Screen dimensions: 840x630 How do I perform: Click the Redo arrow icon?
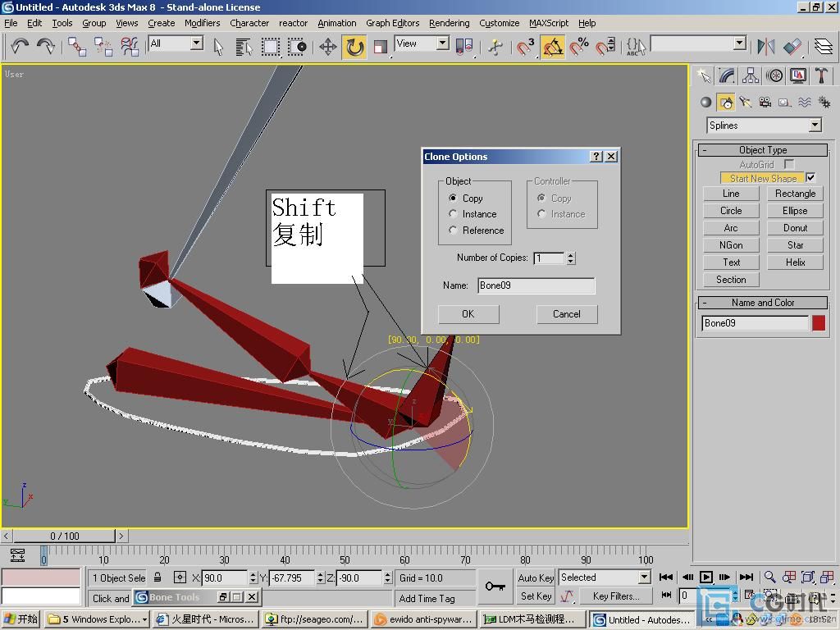(x=46, y=46)
